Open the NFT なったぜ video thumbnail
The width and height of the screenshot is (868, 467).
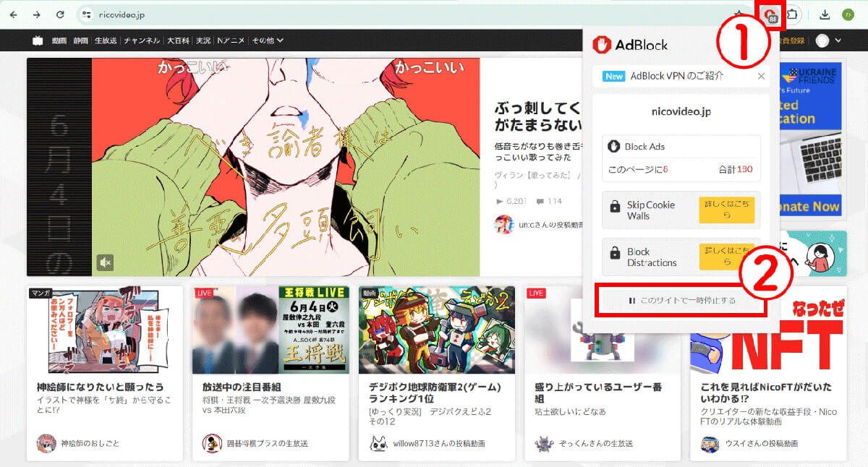point(768,329)
